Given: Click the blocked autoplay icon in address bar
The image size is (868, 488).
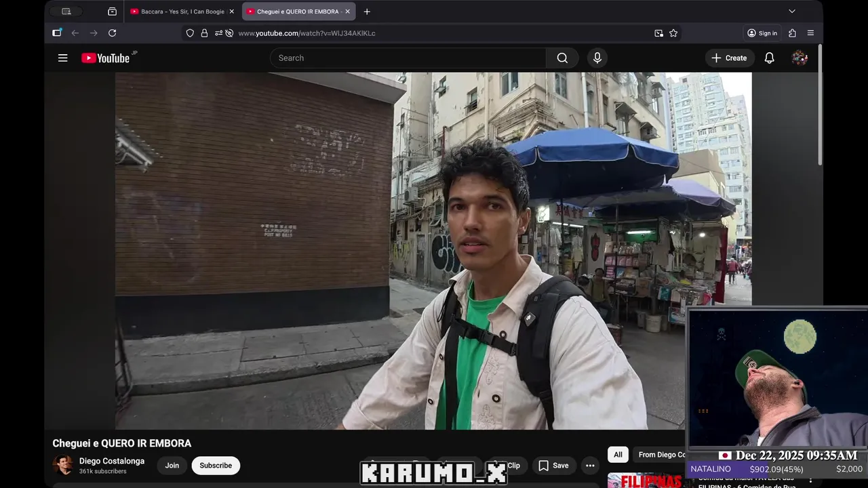Looking at the screenshot, I should 229,33.
